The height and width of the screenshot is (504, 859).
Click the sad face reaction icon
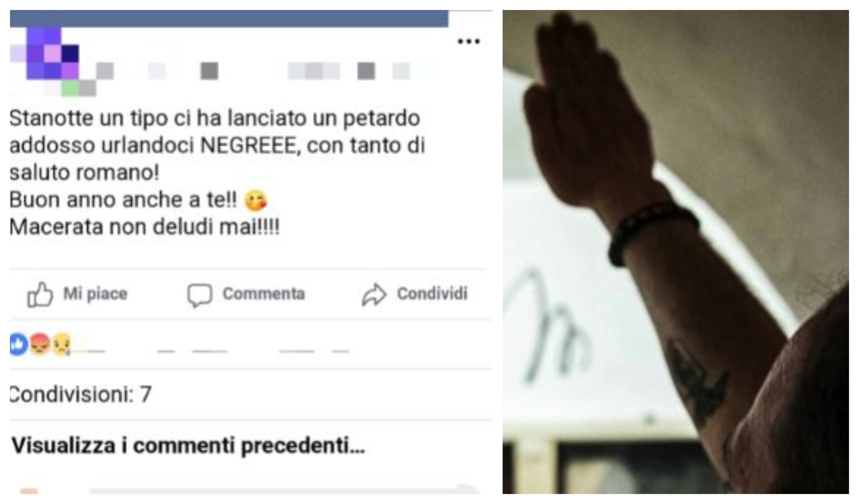click(x=61, y=344)
